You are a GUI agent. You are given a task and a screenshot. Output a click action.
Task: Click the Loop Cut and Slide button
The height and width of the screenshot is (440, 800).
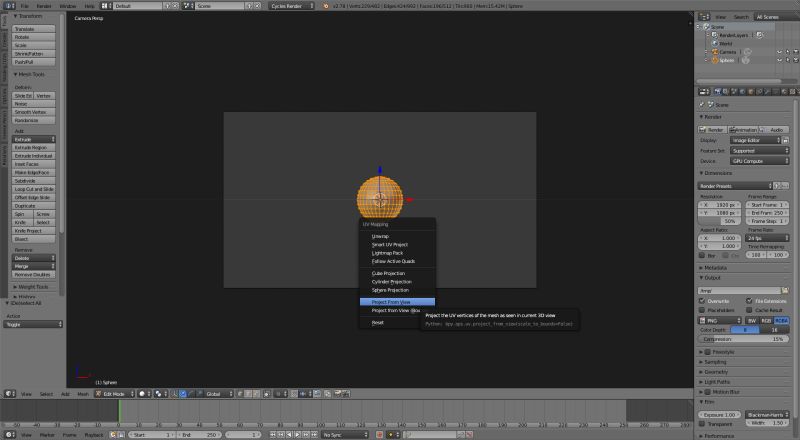(x=34, y=189)
